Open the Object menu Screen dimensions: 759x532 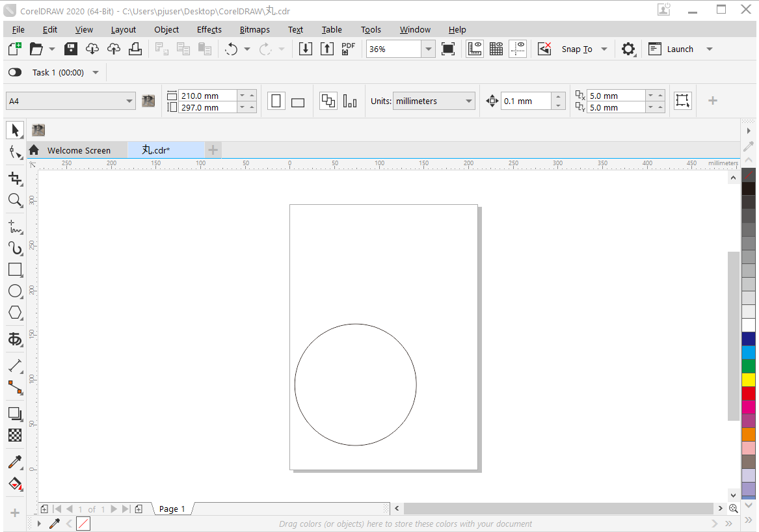[x=166, y=29]
